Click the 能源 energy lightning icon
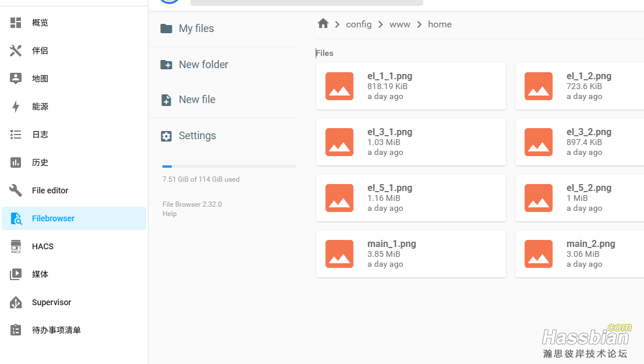 [x=16, y=107]
